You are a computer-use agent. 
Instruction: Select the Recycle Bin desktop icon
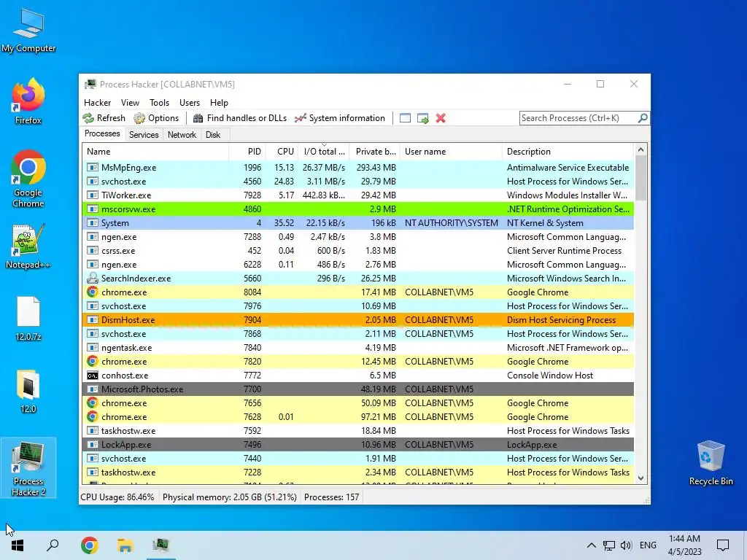click(x=711, y=463)
